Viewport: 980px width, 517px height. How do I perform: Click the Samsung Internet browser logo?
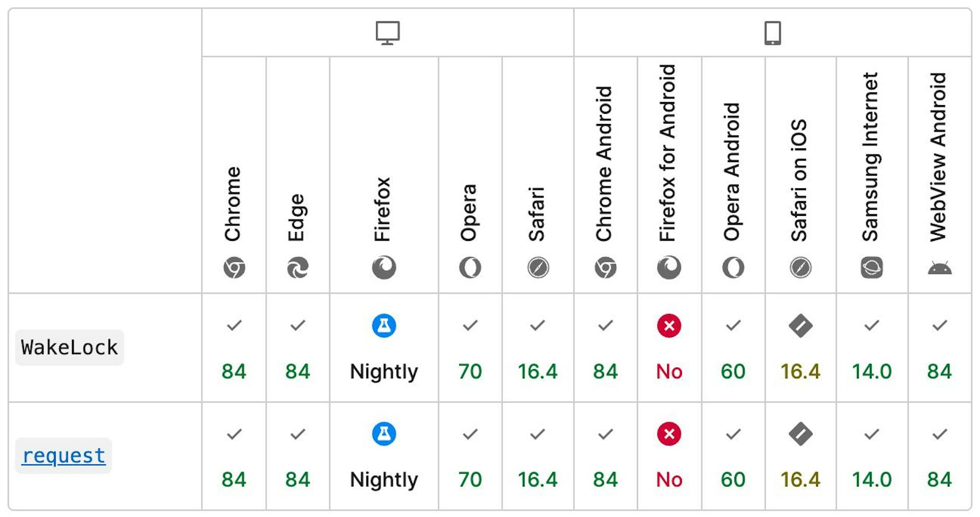[x=872, y=267]
